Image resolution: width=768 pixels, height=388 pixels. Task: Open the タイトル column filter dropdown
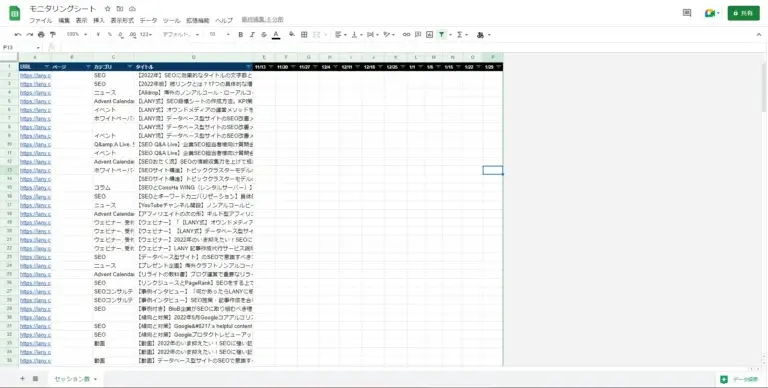(249, 67)
